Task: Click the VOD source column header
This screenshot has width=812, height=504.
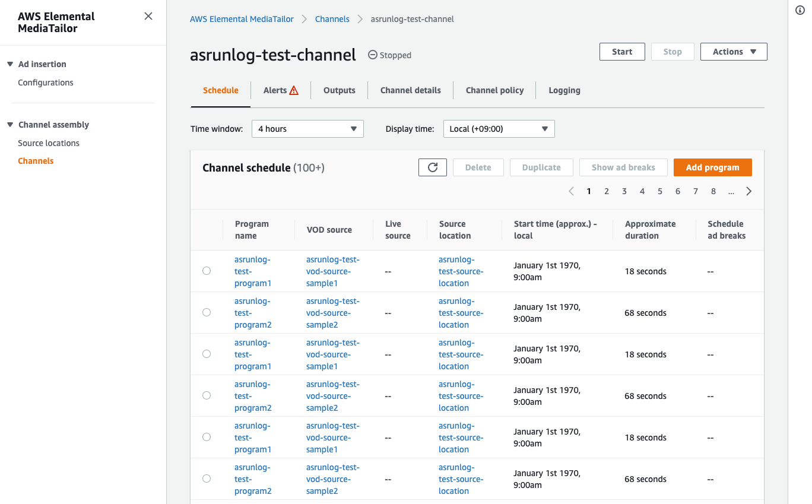Action: [329, 230]
